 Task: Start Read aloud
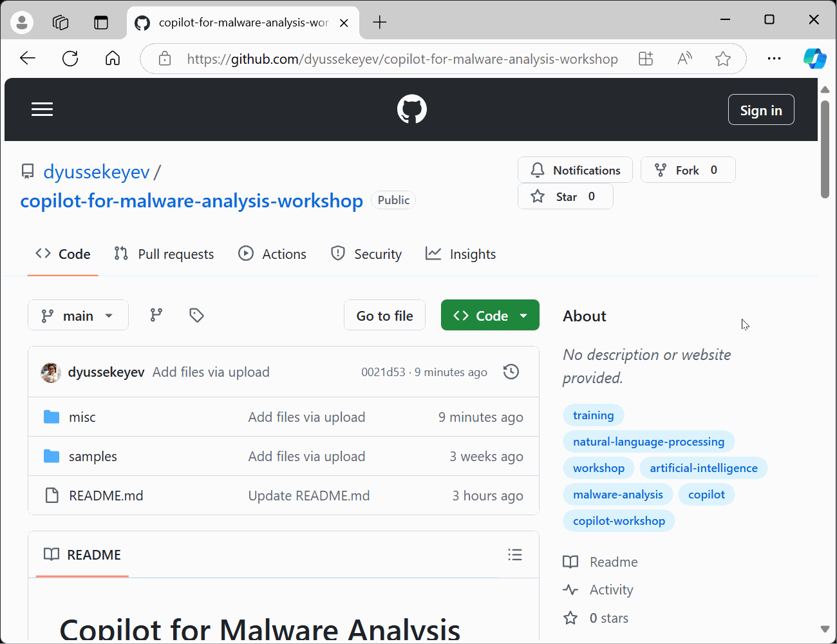[684, 59]
